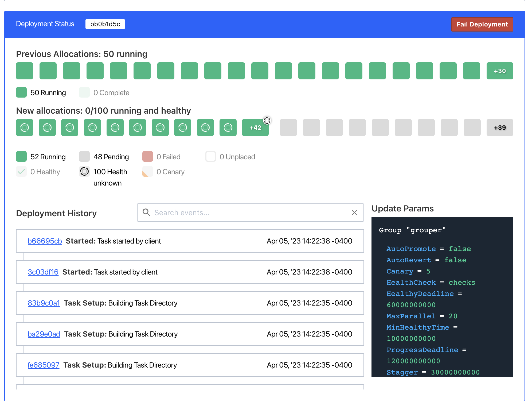Click the first green square under Previous Allocations
Image resolution: width=532 pixels, height=409 pixels.
(24, 71)
